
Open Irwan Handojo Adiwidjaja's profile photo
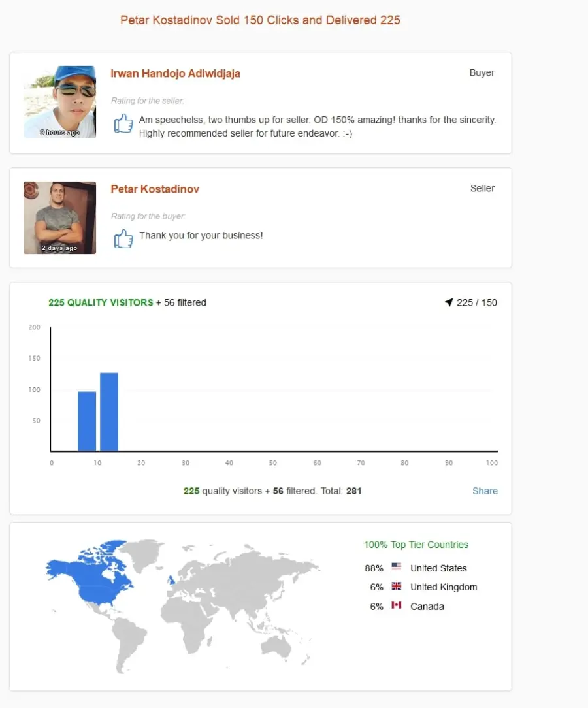(59, 102)
